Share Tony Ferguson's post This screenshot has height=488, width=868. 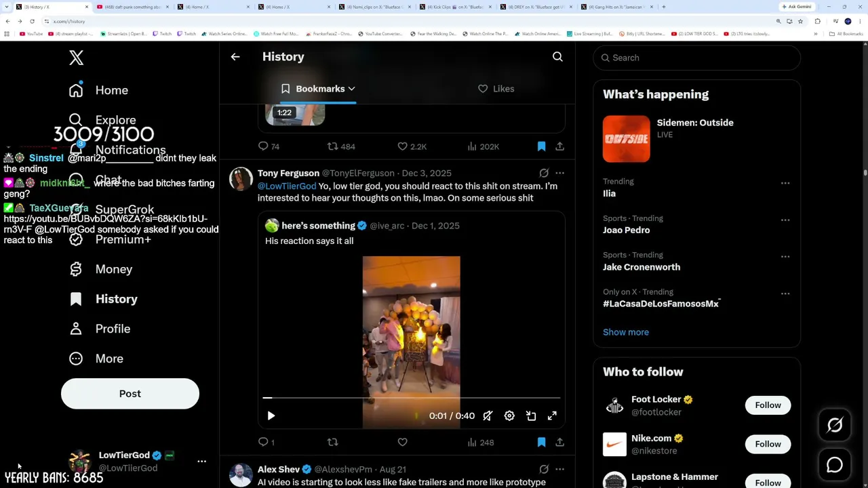point(559,442)
